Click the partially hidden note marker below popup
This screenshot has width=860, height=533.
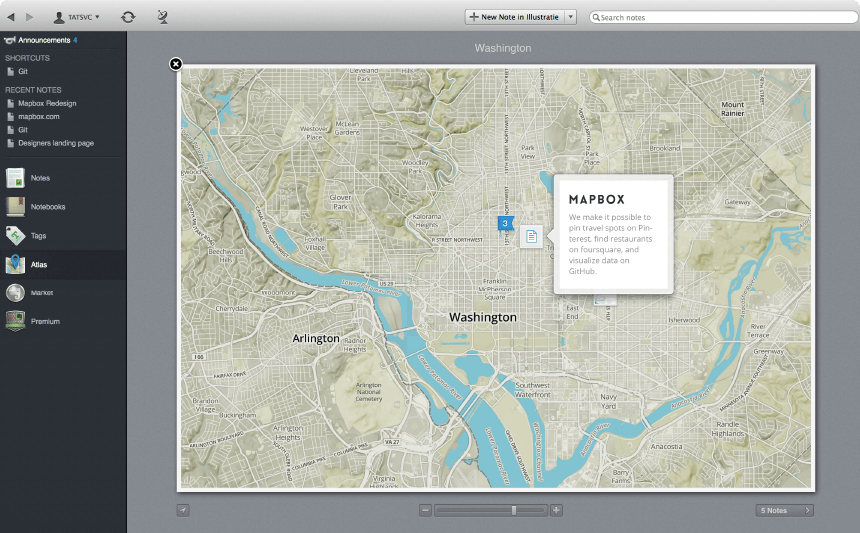point(605,300)
